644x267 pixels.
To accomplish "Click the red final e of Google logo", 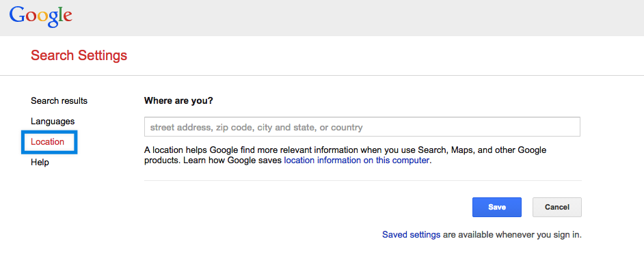I will pos(68,18).
